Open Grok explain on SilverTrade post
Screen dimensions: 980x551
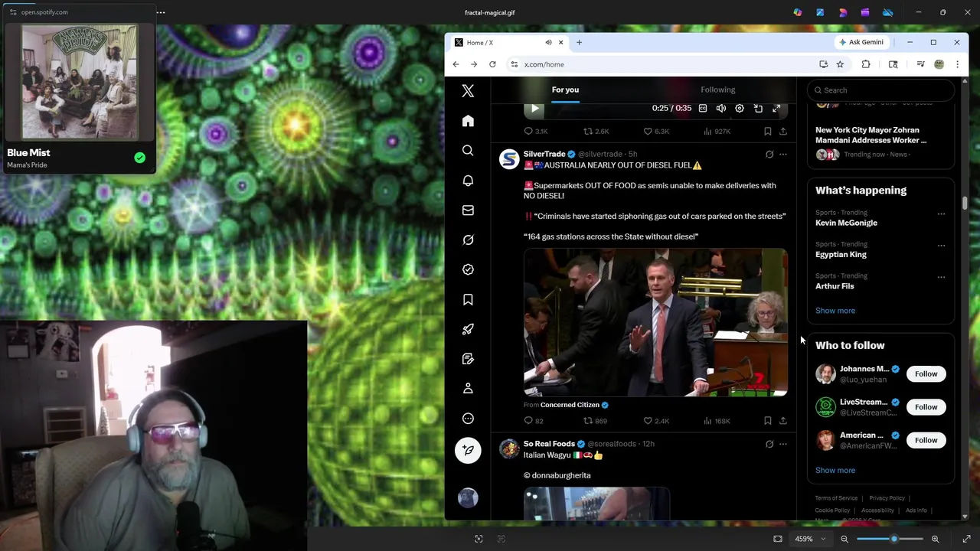pos(769,155)
